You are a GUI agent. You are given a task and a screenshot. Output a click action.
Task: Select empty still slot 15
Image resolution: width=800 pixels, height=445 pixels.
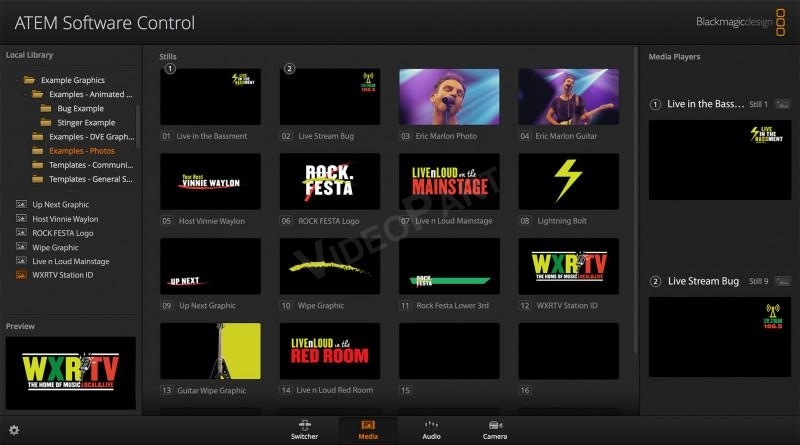[x=449, y=351]
